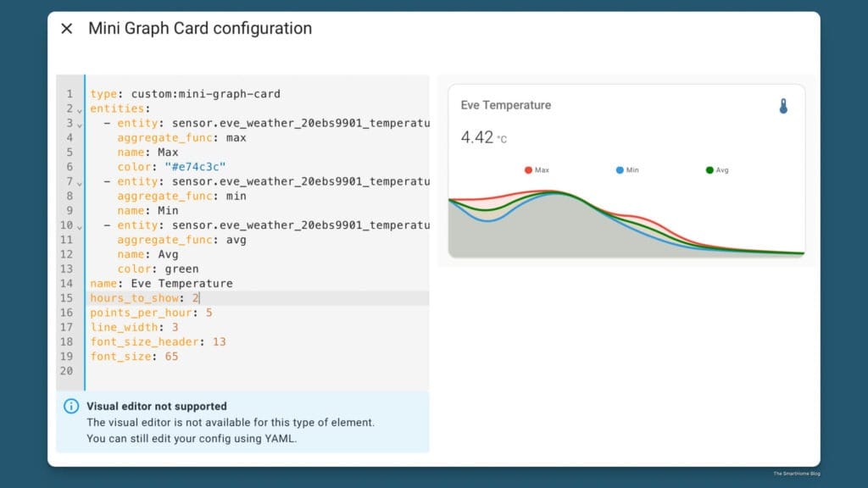This screenshot has height=488, width=868.
Task: Click the green dot icon next to Avg
Action: (x=709, y=169)
